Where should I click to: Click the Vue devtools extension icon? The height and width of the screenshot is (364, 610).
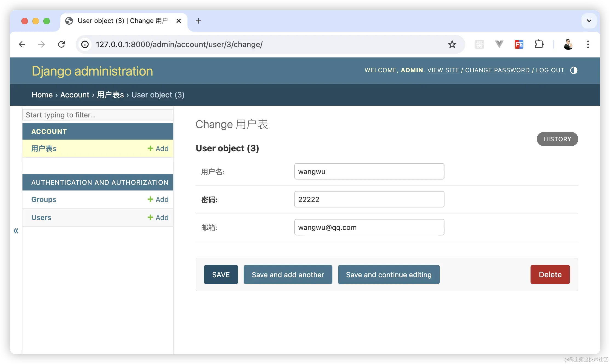pos(499,44)
